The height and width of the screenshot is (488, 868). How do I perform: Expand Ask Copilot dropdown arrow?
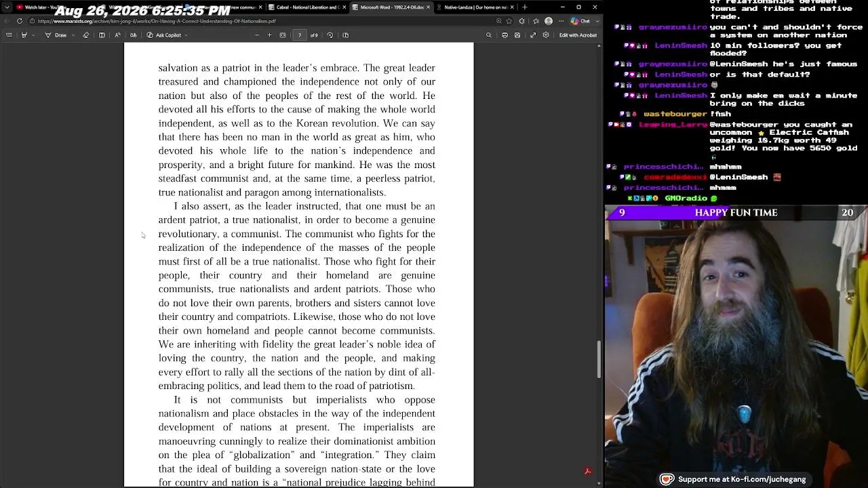click(186, 35)
